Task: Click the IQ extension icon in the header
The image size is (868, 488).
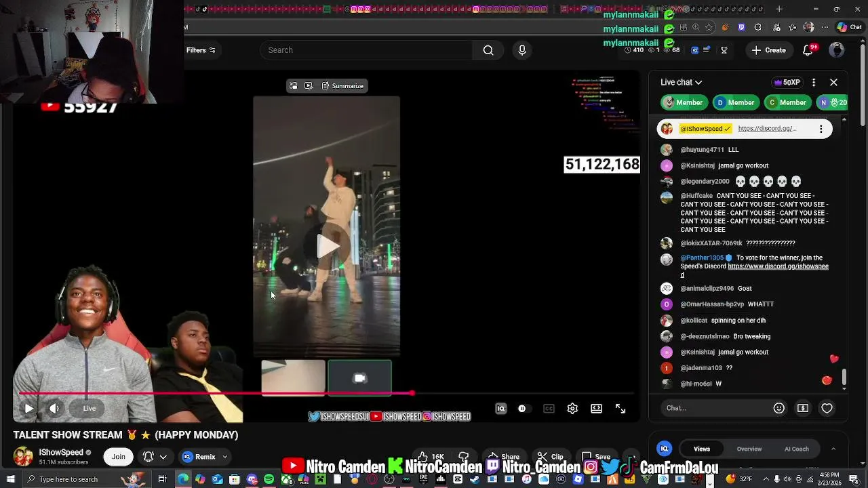Action: tap(695, 50)
